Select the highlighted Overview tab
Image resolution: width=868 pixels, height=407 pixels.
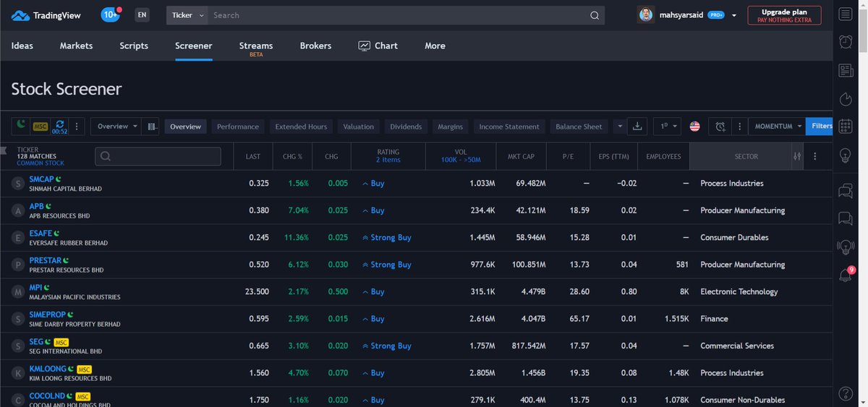[x=185, y=127]
